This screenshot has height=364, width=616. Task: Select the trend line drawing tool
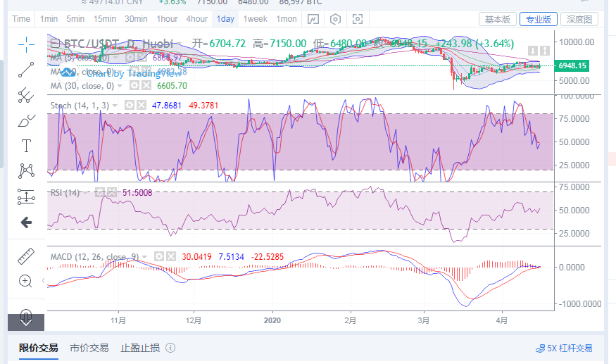pyautogui.click(x=26, y=70)
